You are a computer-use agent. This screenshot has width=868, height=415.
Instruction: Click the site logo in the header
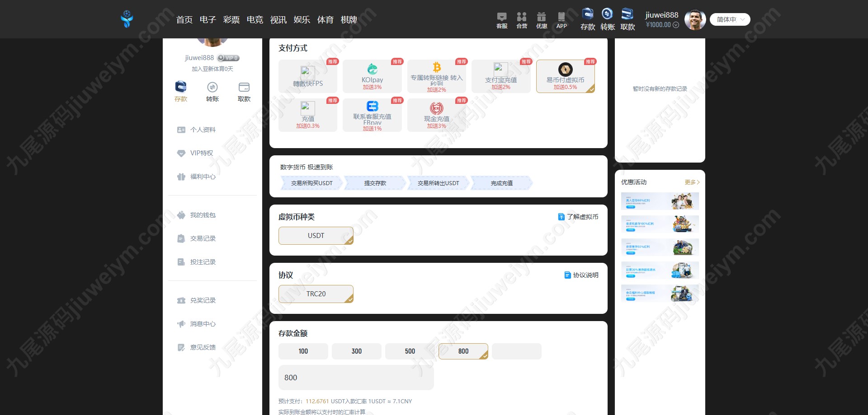[x=127, y=19]
